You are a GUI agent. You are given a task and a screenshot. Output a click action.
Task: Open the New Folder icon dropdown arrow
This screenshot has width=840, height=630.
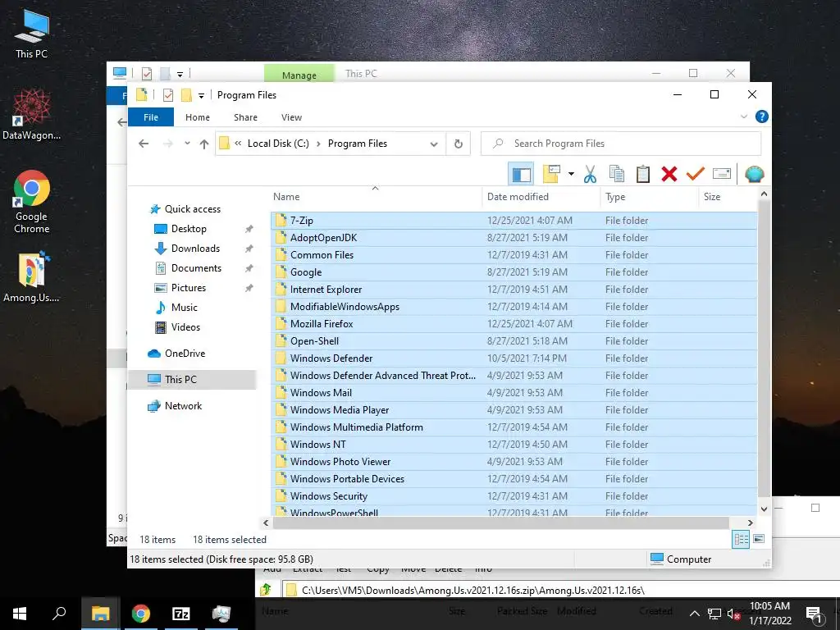pos(571,174)
